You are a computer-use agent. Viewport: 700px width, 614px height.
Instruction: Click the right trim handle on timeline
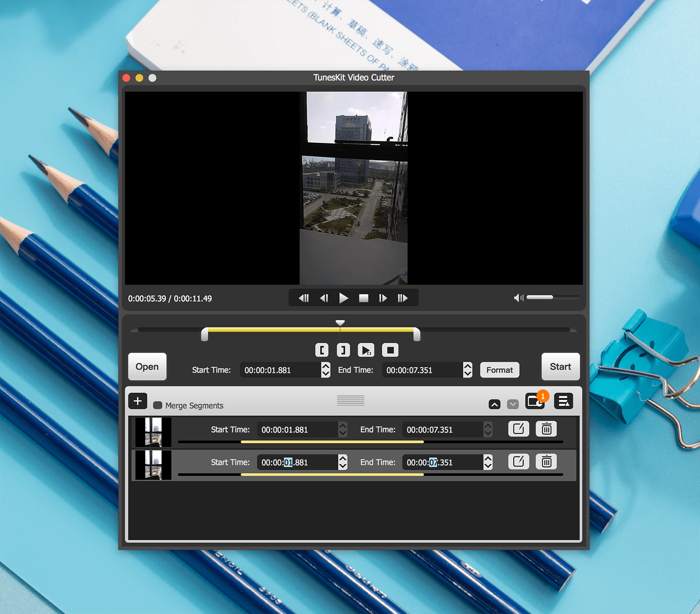tap(417, 334)
